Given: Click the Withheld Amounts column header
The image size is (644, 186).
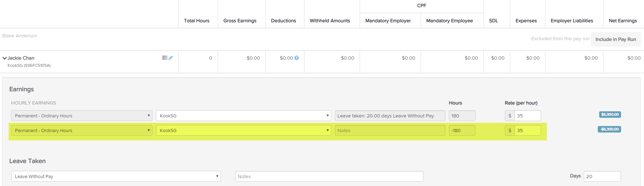Looking at the screenshot, I should tap(330, 21).
